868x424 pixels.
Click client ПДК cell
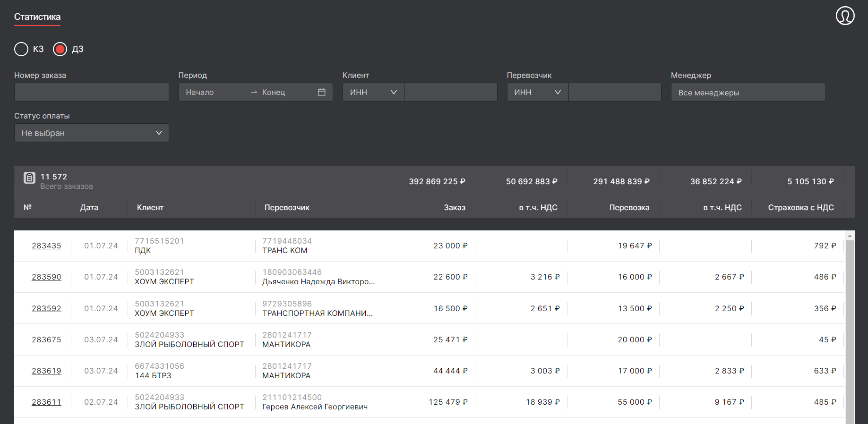(143, 250)
